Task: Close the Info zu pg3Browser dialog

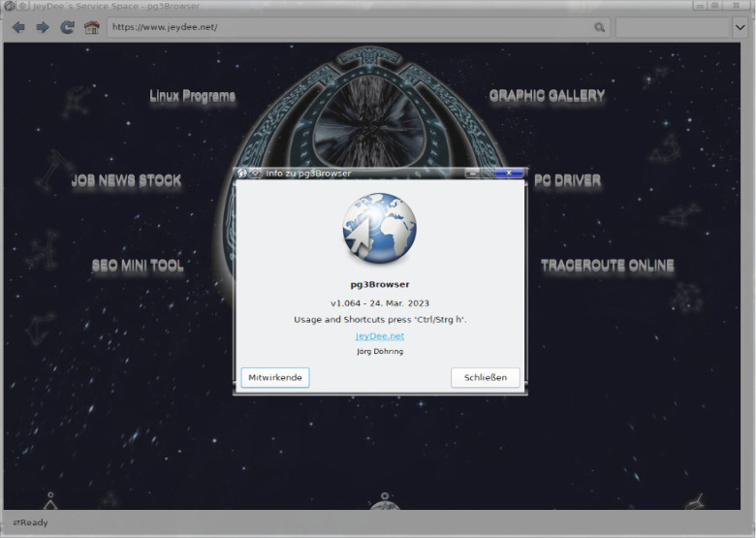Action: pyautogui.click(x=509, y=173)
